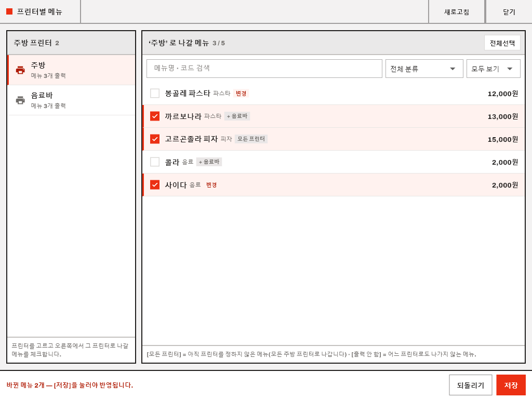Click the 파스타 category label of 봉골레 파스타
The image size is (532, 399).
tap(221, 94)
